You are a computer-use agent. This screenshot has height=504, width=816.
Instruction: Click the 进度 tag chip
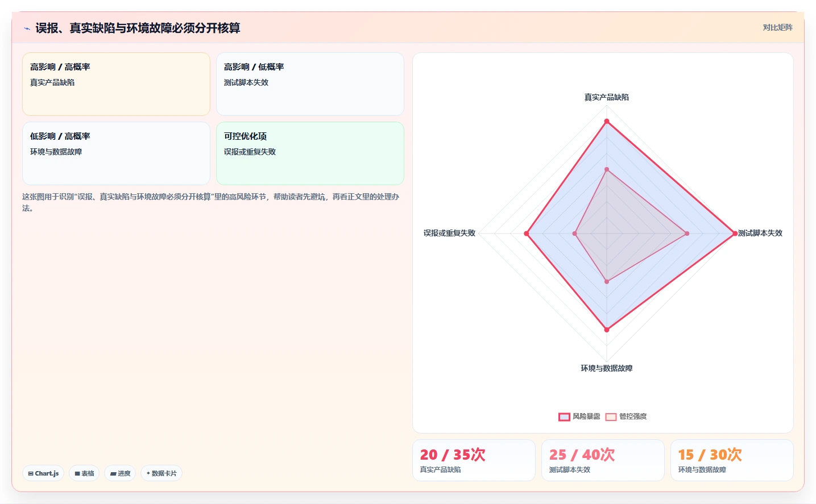(x=120, y=473)
